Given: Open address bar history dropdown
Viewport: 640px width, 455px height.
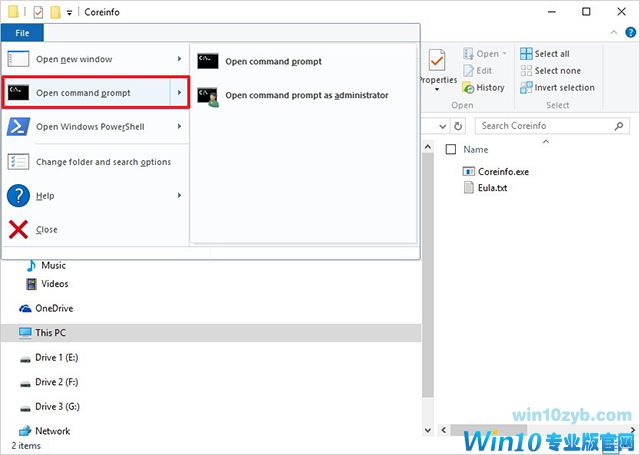Looking at the screenshot, I should 442,126.
